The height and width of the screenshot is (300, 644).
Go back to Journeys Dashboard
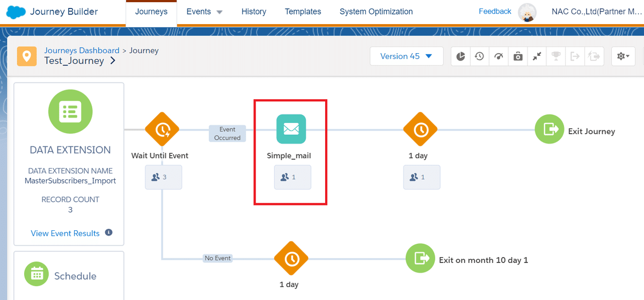82,50
